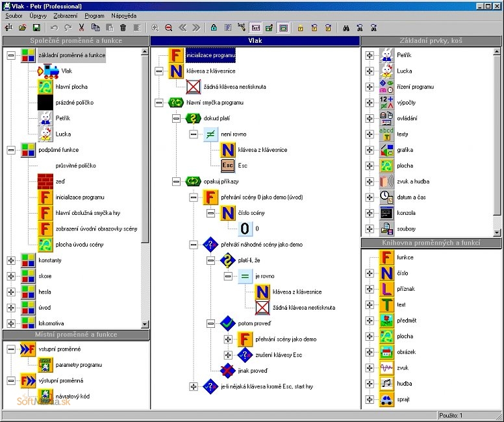The image size is (504, 422).
Task: Click the Open file toolbar icon
Action: coord(22,28)
